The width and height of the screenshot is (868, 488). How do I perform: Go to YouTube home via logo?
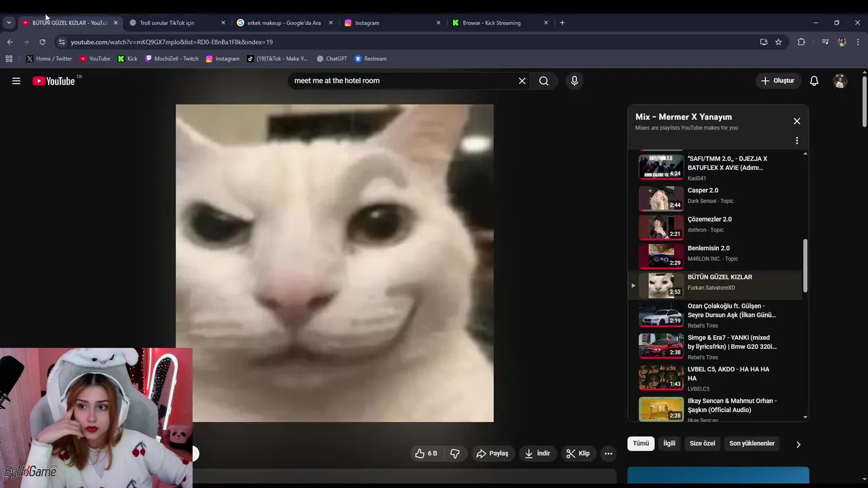tap(54, 81)
